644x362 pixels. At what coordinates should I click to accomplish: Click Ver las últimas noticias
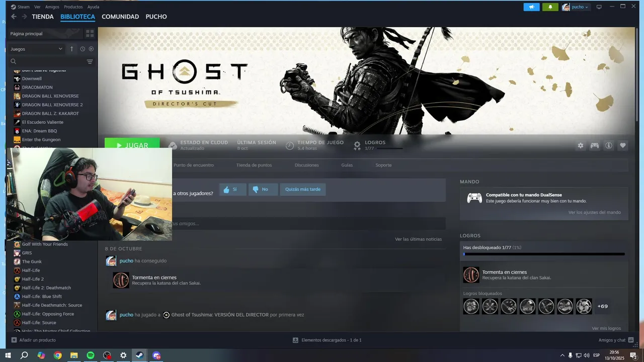(419, 239)
